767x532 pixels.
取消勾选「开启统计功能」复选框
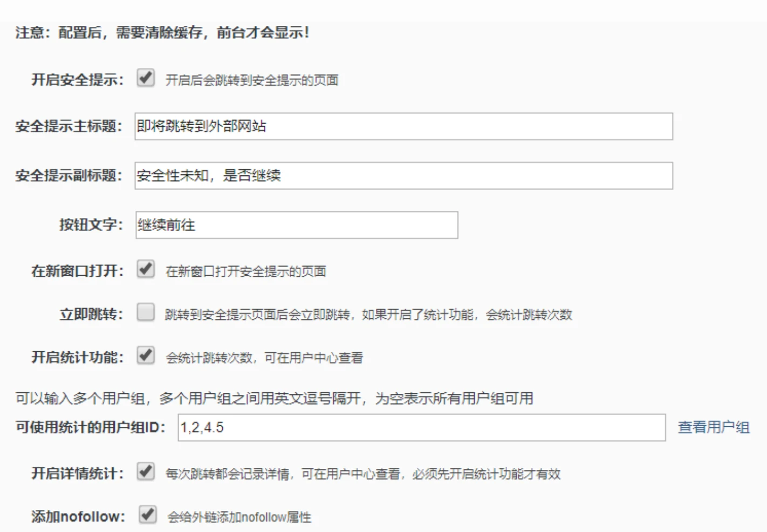point(144,356)
